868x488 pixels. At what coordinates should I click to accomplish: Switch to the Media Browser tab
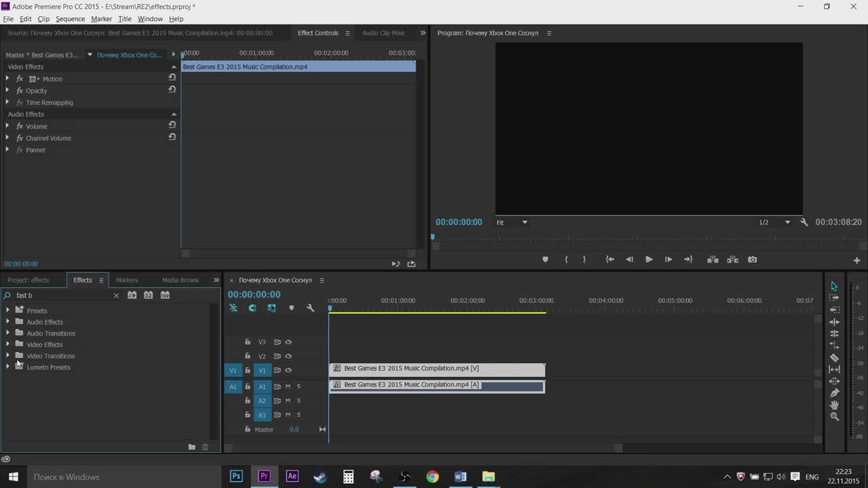180,280
